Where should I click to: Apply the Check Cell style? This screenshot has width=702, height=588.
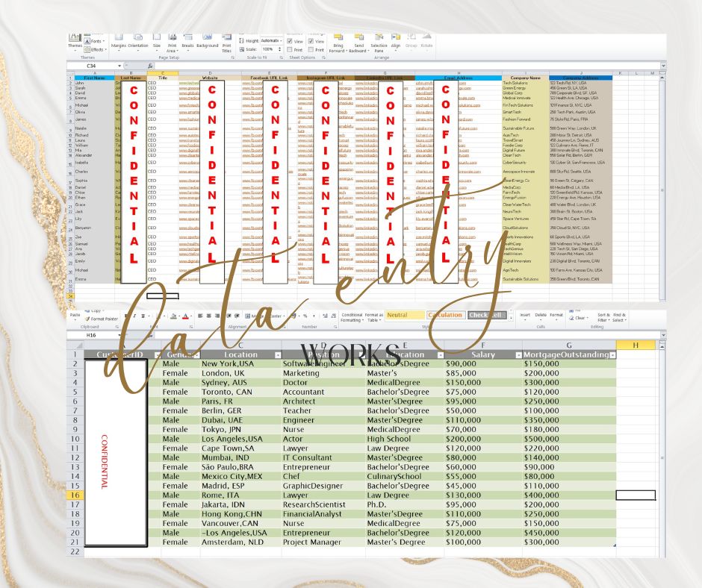(488, 315)
